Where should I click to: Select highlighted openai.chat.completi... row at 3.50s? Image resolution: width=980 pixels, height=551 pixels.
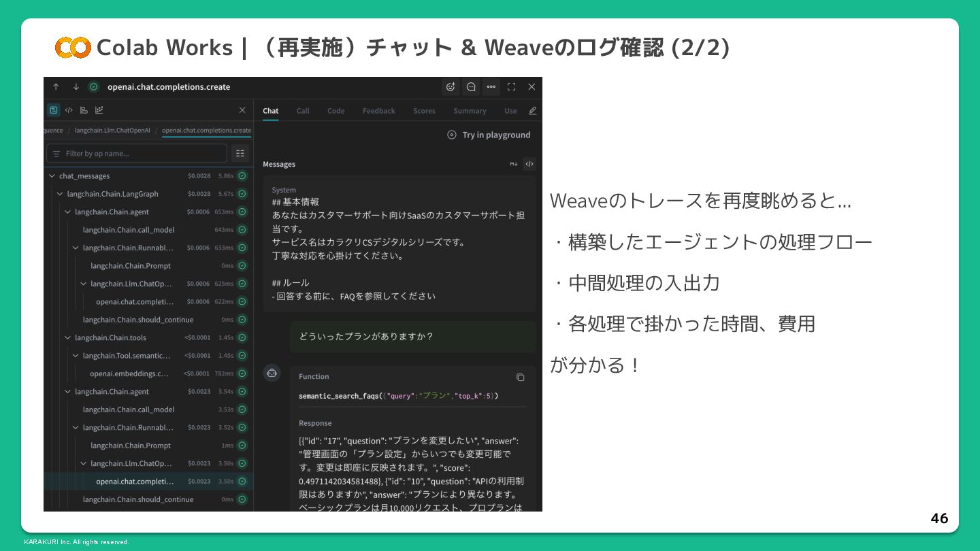tap(148, 481)
